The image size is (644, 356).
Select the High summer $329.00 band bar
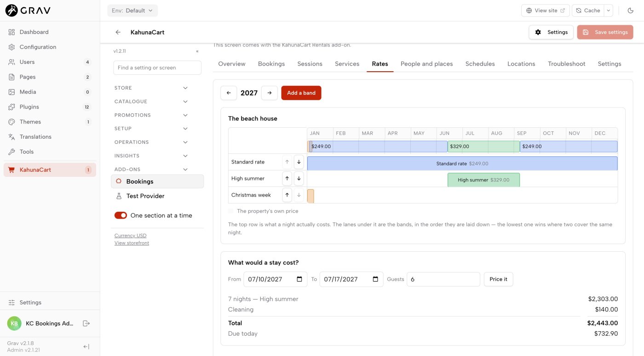tap(483, 180)
